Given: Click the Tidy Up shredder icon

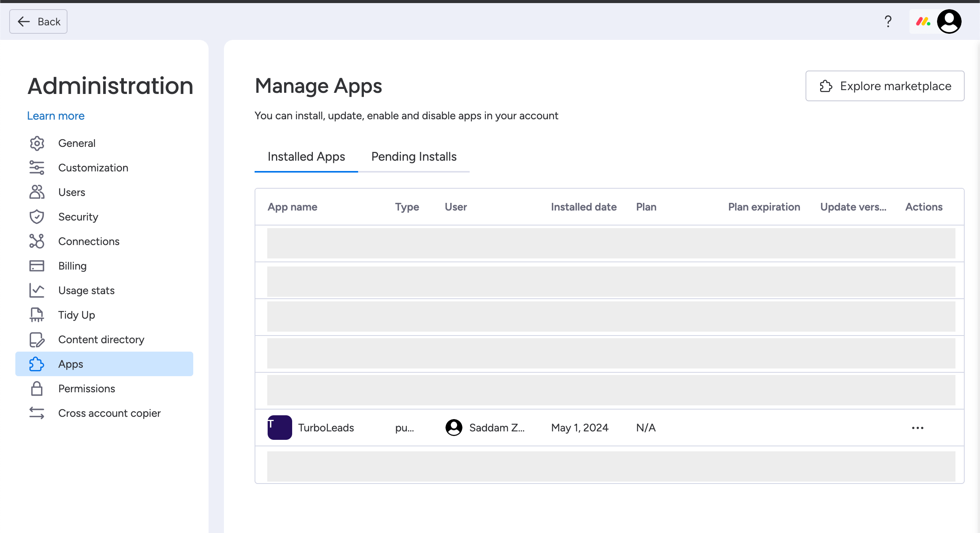Looking at the screenshot, I should click(x=37, y=315).
